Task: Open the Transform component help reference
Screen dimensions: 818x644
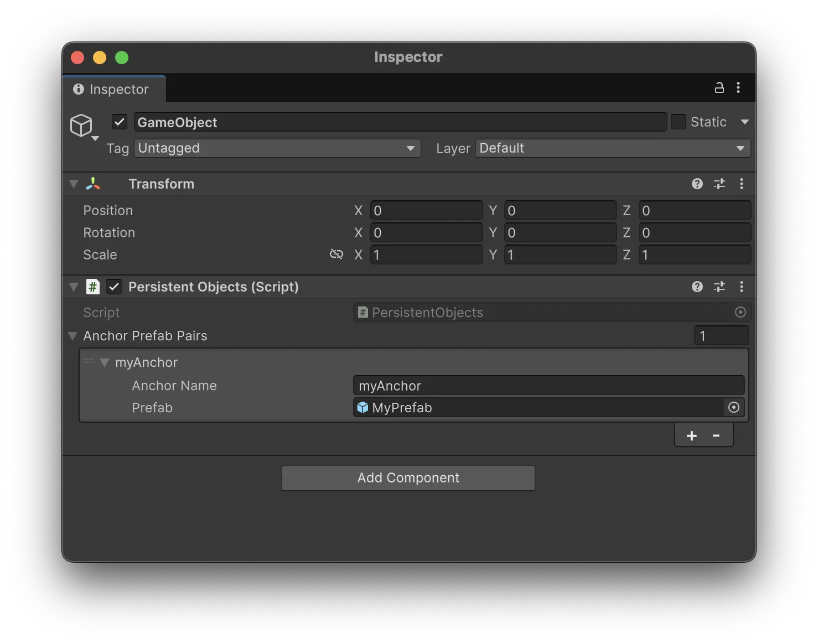Action: point(697,184)
